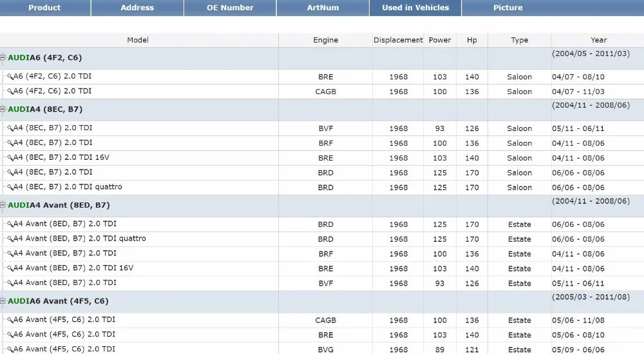644x354 pixels.
Task: Collapse the AUDI A4 (8EC, B7) group
Action: 3,110
